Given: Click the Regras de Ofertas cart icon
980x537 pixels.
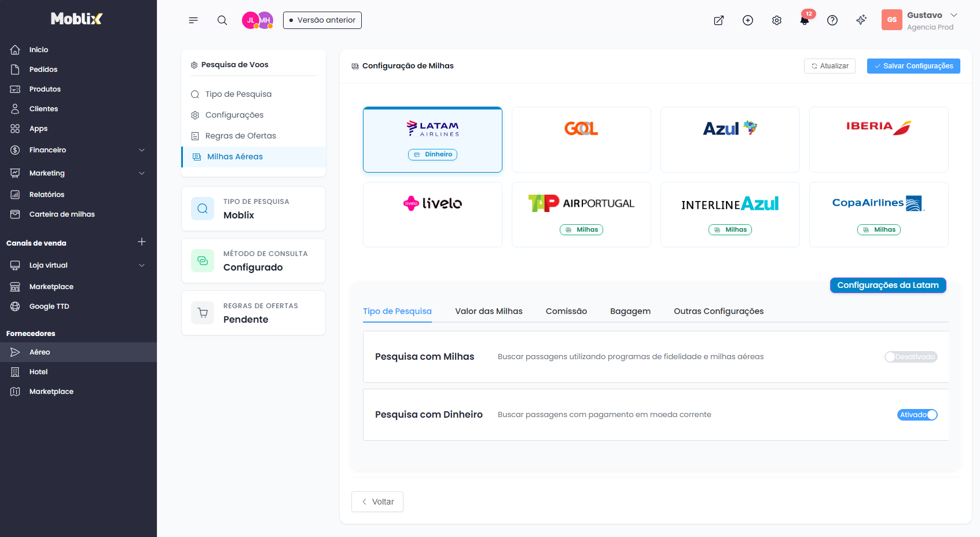Looking at the screenshot, I should pos(203,313).
